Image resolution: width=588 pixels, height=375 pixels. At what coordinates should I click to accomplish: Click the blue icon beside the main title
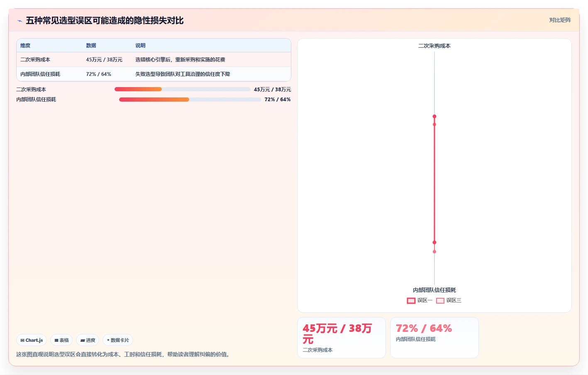[20, 21]
